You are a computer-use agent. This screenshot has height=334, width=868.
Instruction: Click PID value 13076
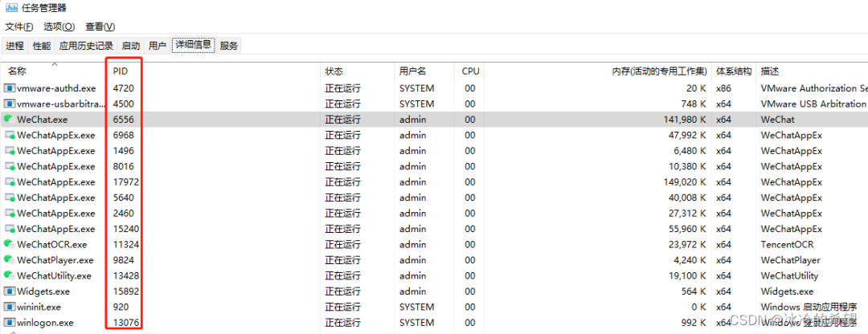pos(125,323)
